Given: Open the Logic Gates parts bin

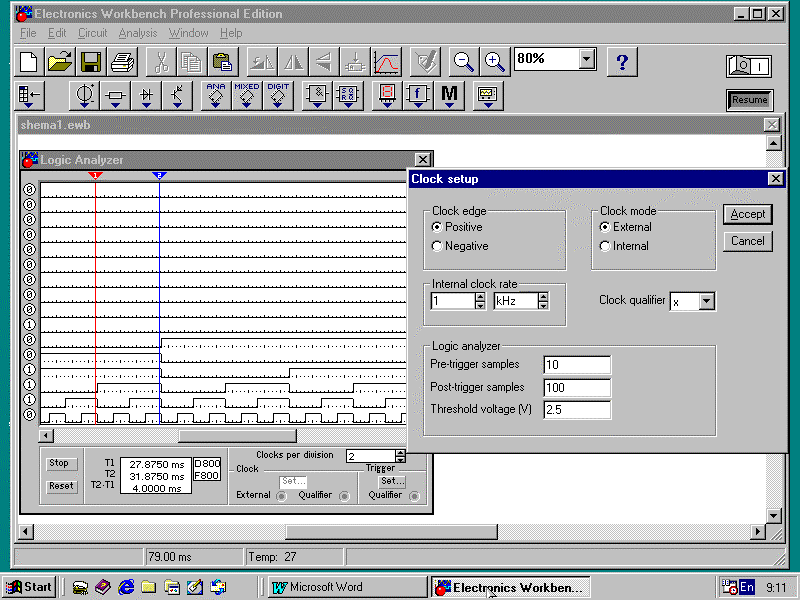Looking at the screenshot, I should [317, 95].
